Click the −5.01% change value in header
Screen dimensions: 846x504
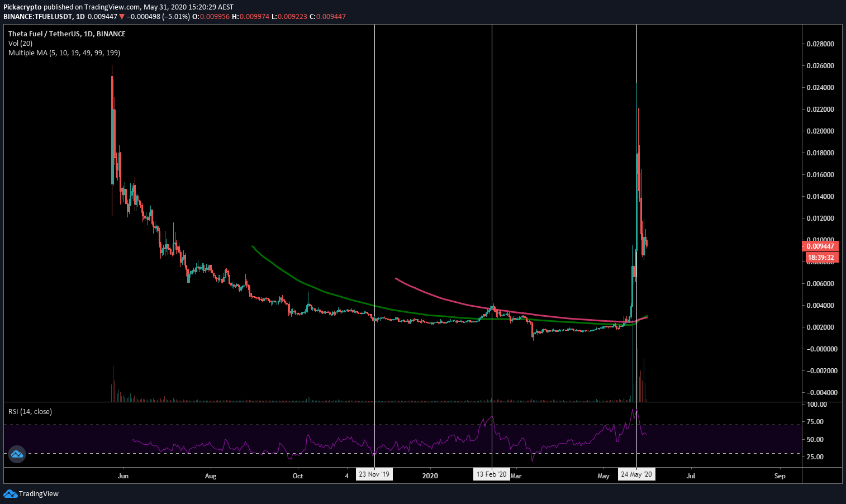(x=176, y=17)
